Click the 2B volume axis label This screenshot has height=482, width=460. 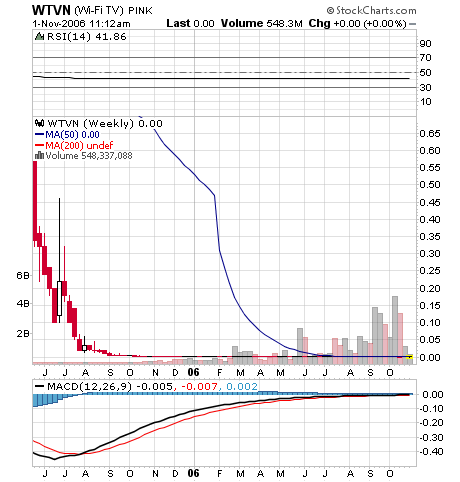(x=23, y=333)
